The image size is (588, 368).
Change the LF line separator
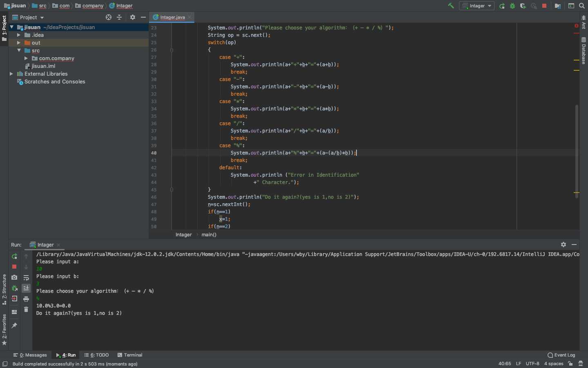pyautogui.click(x=519, y=364)
